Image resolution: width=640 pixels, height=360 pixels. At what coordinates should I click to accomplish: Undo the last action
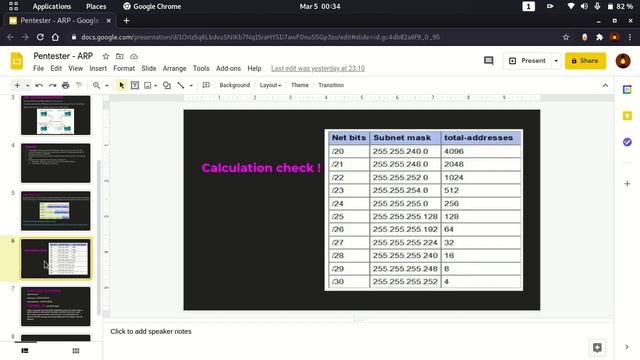tap(39, 85)
